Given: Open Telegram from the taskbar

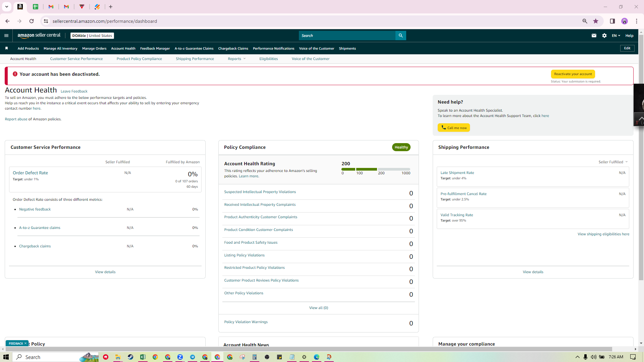Looking at the screenshot, I should (193, 357).
